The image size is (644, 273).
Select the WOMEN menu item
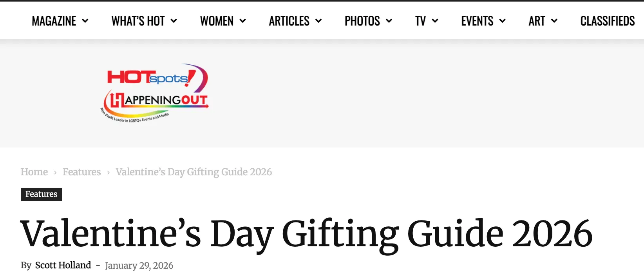click(217, 21)
